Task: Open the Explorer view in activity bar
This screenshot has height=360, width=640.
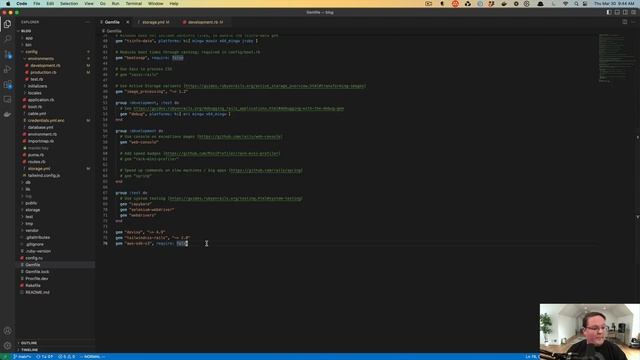Action: pyautogui.click(x=7, y=24)
